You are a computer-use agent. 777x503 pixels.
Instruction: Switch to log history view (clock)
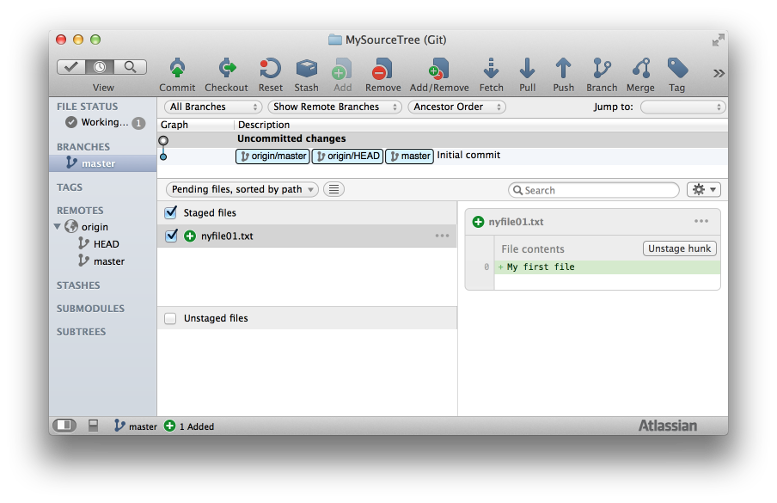click(x=100, y=66)
